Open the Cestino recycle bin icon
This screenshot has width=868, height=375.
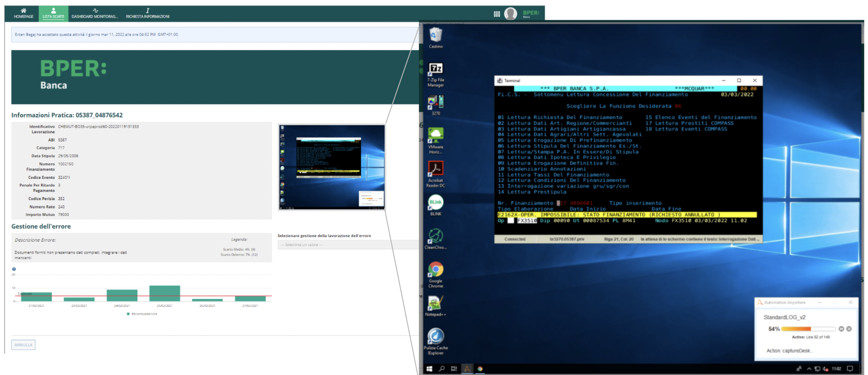[x=435, y=38]
